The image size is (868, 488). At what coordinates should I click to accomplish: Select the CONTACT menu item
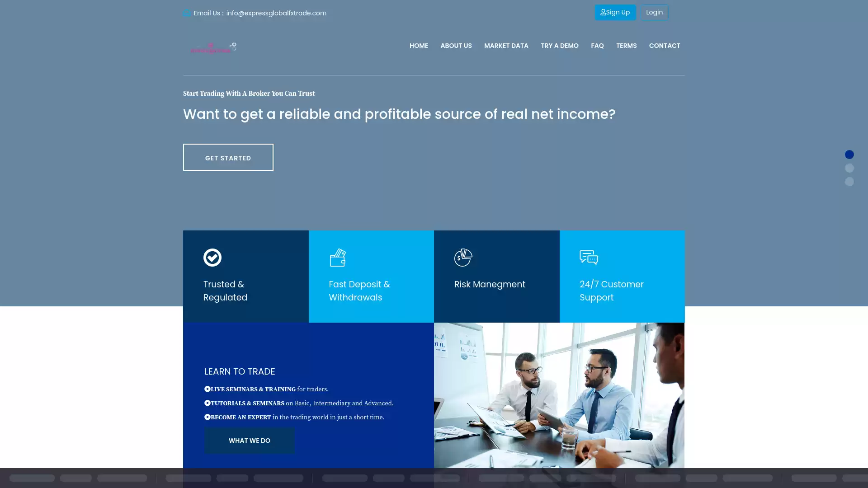pos(664,46)
